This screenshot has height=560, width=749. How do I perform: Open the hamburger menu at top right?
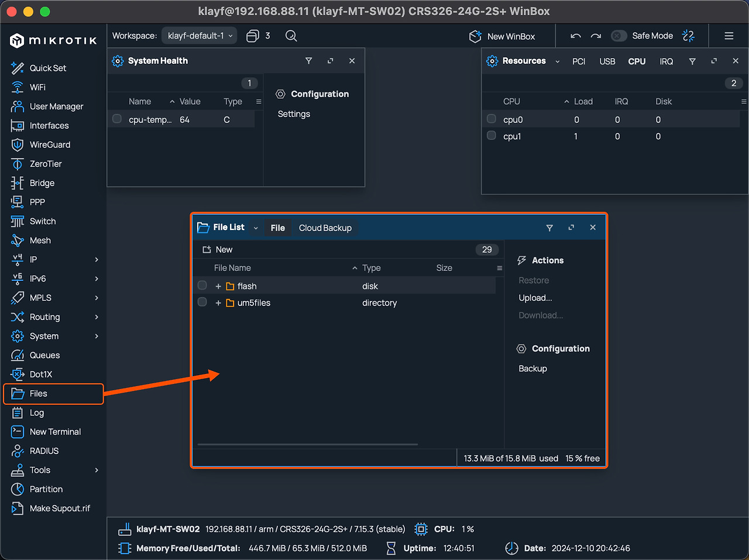coord(729,36)
